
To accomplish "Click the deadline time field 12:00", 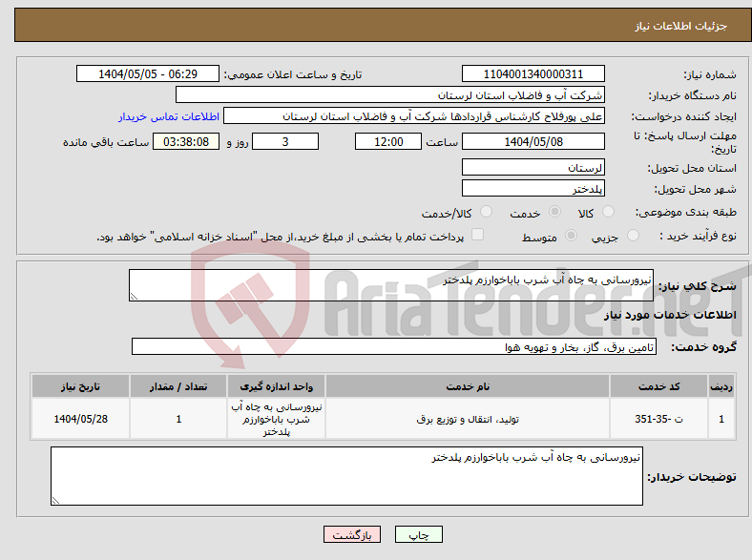I will pyautogui.click(x=388, y=141).
